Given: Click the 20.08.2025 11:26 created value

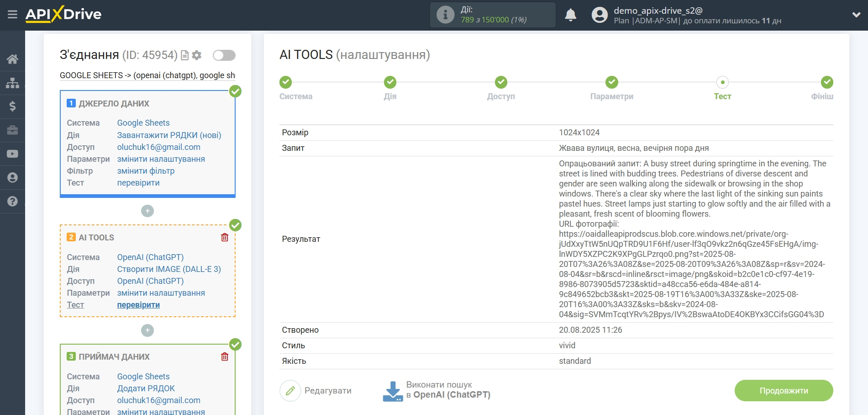Looking at the screenshot, I should [590, 330].
